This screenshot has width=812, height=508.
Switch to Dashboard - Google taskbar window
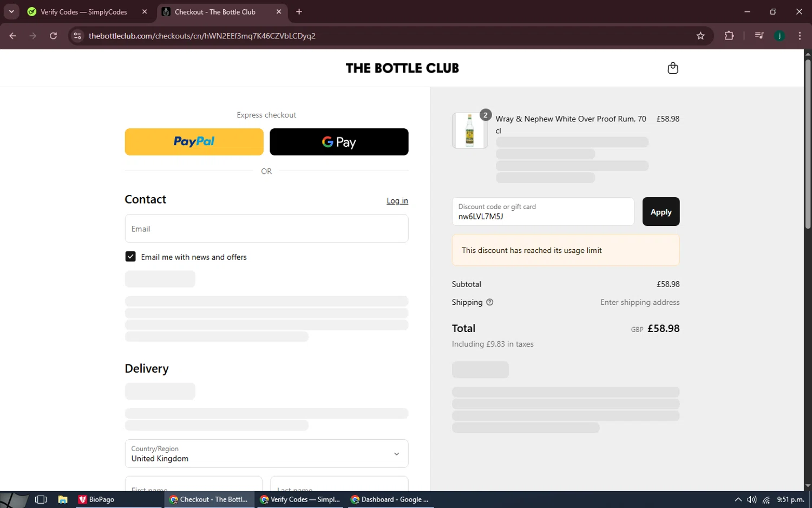pos(390,499)
